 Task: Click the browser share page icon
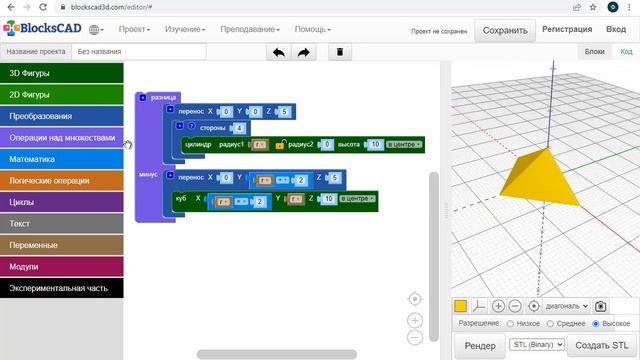pyautogui.click(x=577, y=7)
